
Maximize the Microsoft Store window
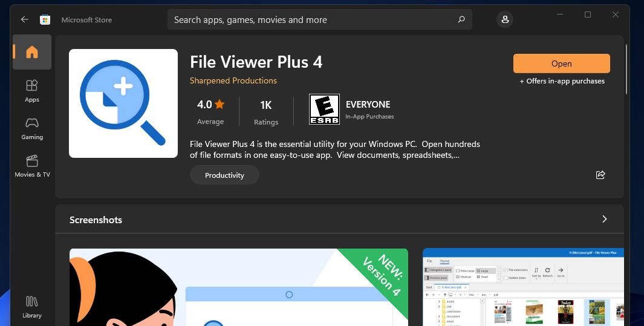click(x=588, y=15)
